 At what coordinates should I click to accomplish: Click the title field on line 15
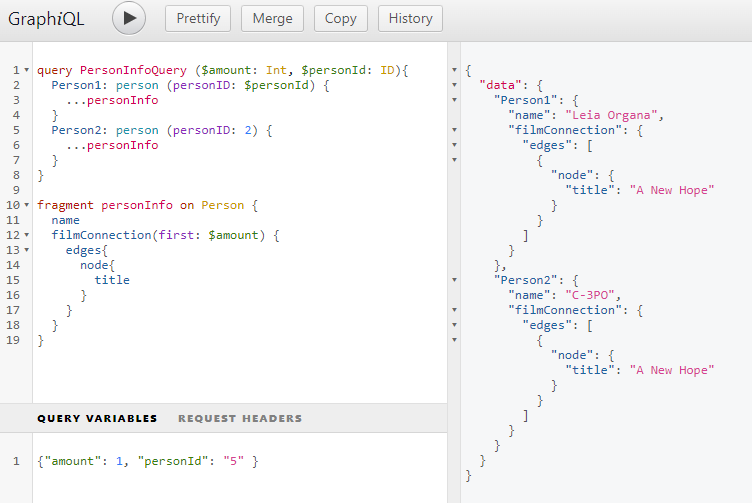[112, 280]
